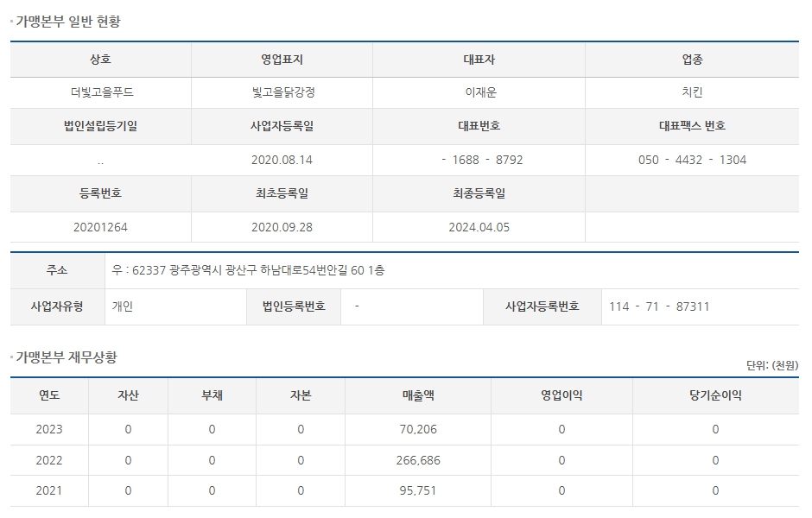Select the year cell 2021

click(x=49, y=490)
